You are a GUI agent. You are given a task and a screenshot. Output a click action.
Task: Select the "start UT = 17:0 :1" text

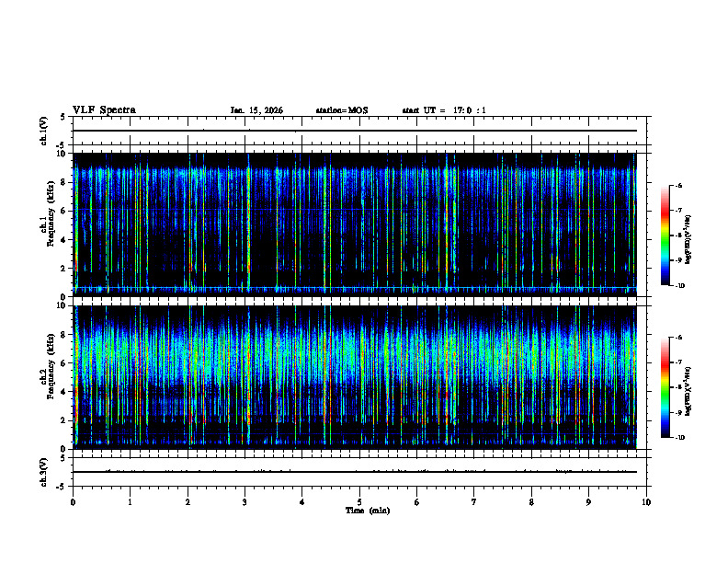tap(444, 110)
